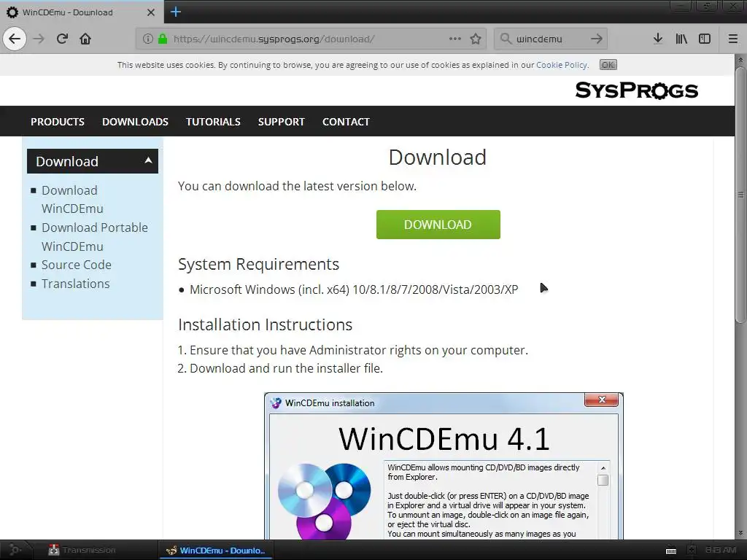747x560 pixels.
Task: Click the search magnifier icon
Action: click(506, 39)
